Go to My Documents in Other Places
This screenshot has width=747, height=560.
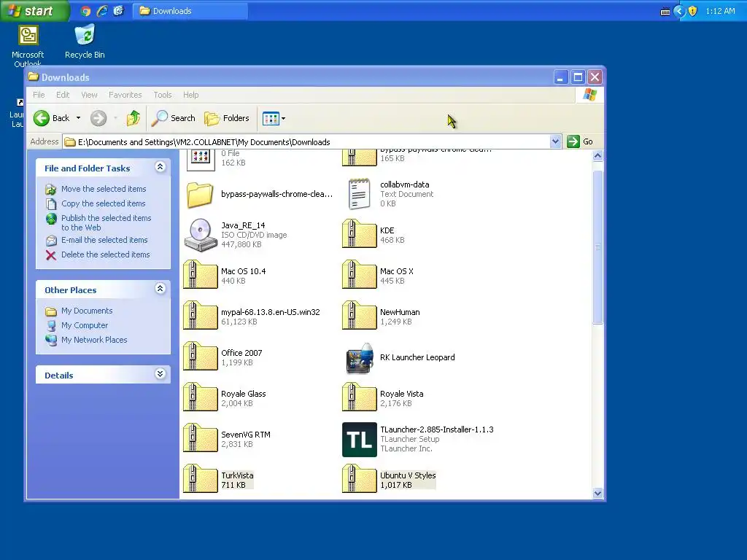tap(87, 311)
